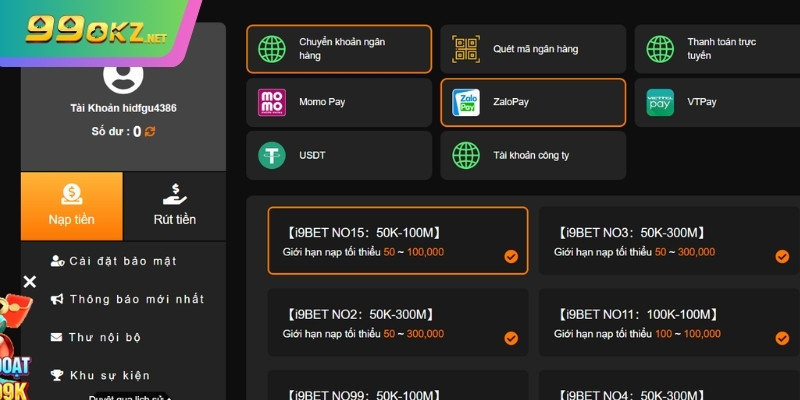Click the megaphone notification icon

[57, 299]
